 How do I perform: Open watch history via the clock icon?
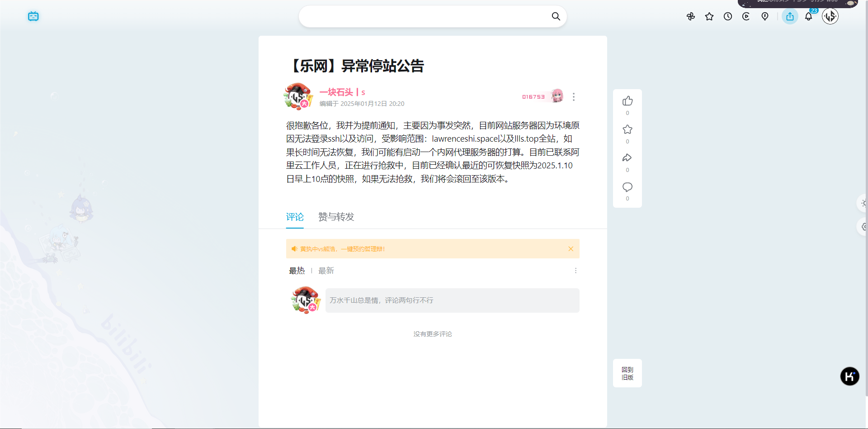click(x=727, y=16)
